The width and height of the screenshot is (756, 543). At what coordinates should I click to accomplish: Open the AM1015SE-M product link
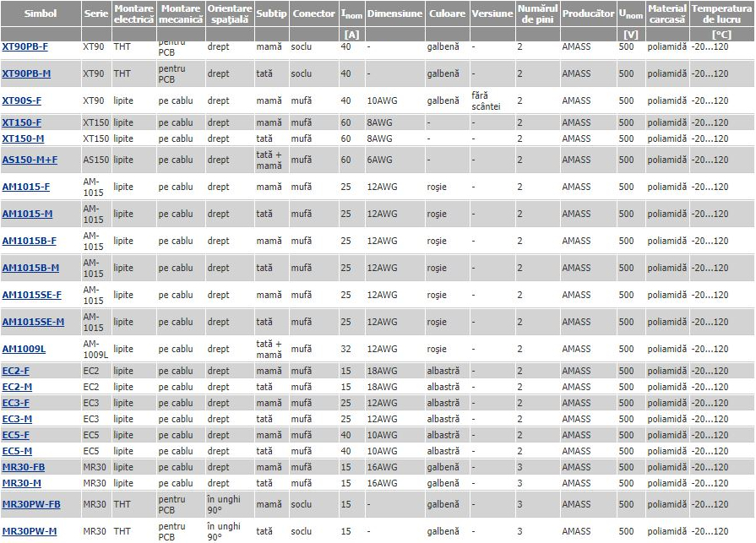pyautogui.click(x=33, y=322)
